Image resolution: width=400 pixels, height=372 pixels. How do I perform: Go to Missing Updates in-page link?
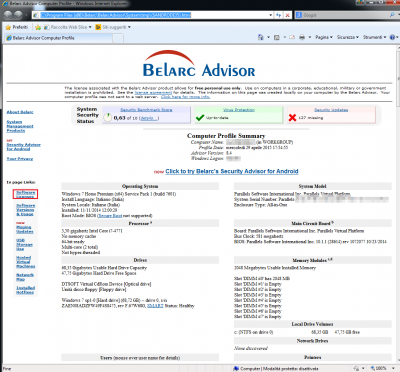pyautogui.click(x=25, y=229)
